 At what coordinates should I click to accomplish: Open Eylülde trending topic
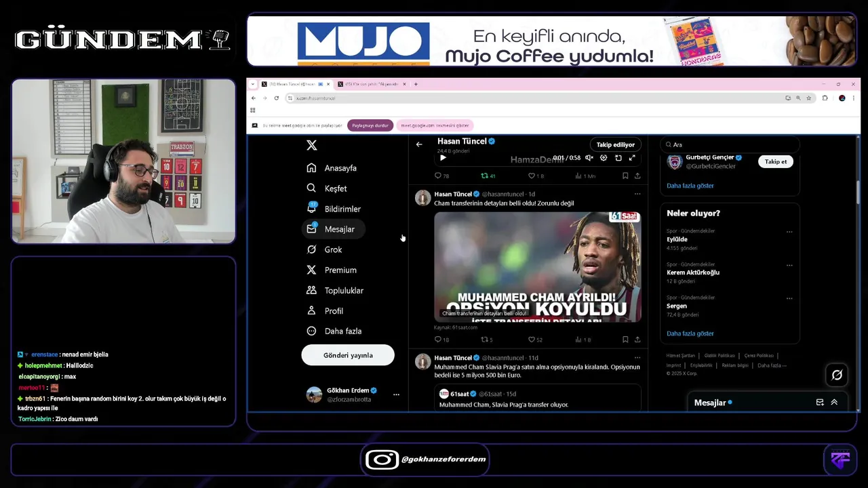coord(677,239)
